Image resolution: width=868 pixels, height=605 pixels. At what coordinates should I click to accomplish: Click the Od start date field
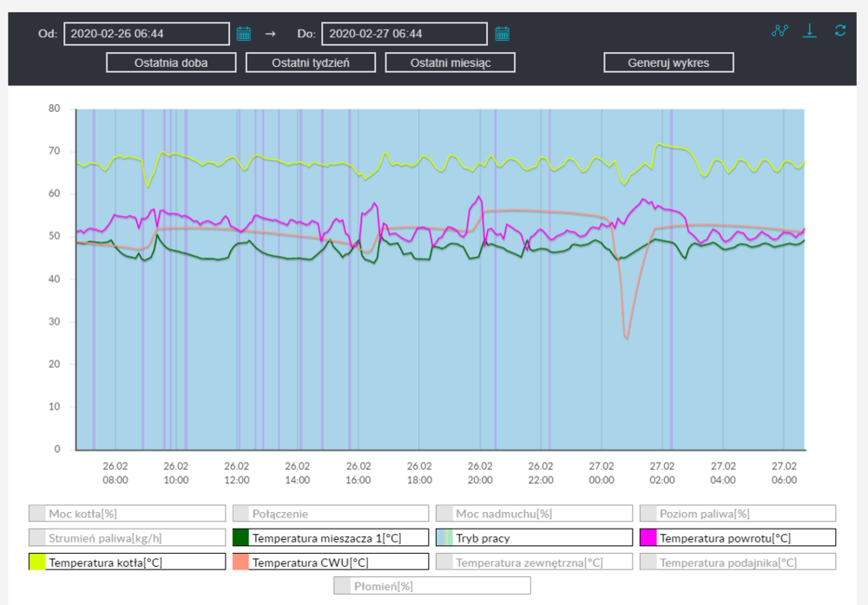(x=146, y=34)
